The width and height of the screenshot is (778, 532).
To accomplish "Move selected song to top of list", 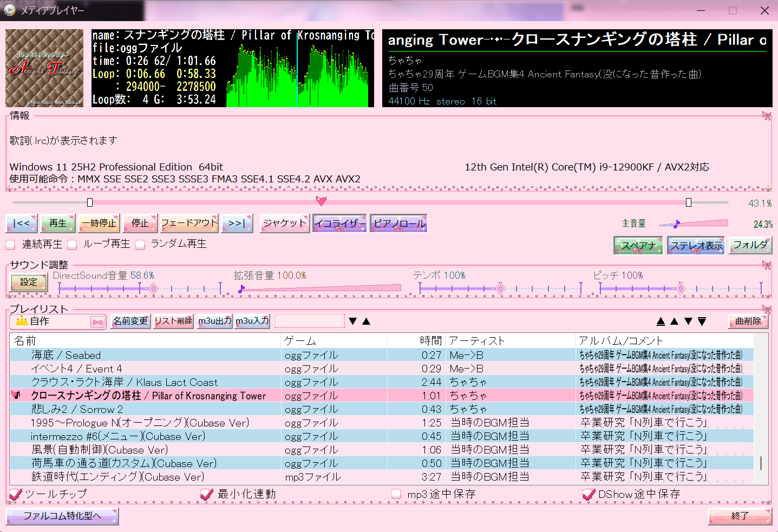I will click(661, 321).
